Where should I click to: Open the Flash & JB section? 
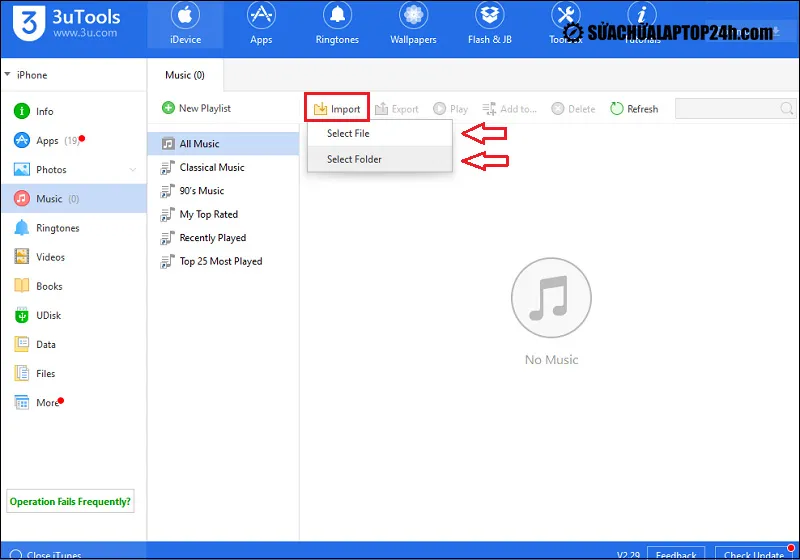[x=489, y=25]
